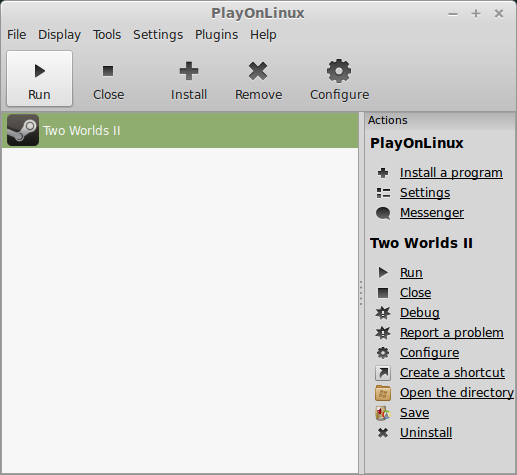
Task: Click the Configure link under Two Worlds II
Action: (x=429, y=353)
